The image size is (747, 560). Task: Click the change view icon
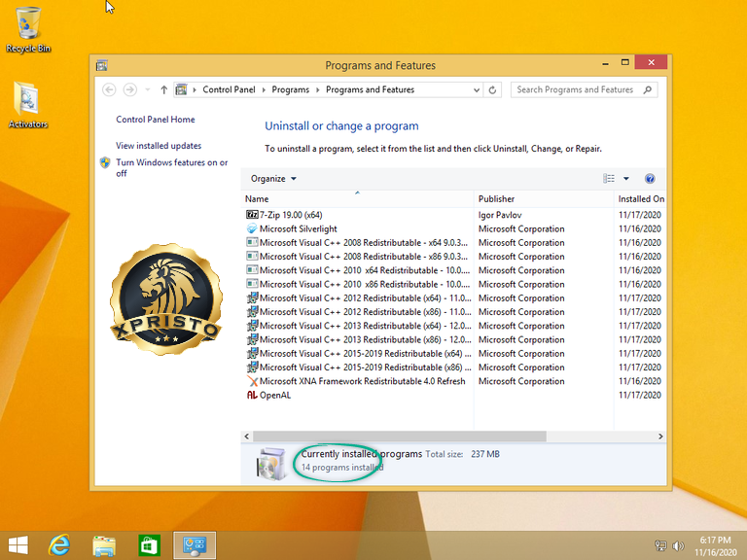pyautogui.click(x=609, y=179)
